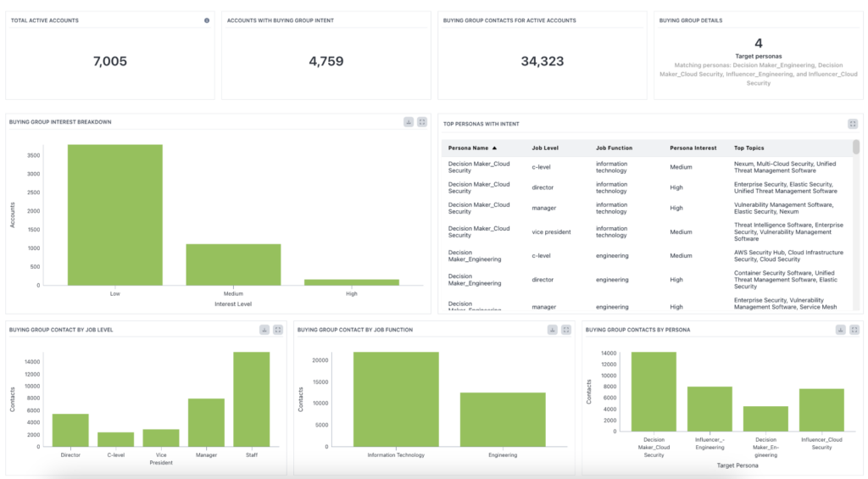Image resolution: width=868 pixels, height=479 pixels.
Task: Download the Contact By Job Level chart
Action: pos(264,330)
